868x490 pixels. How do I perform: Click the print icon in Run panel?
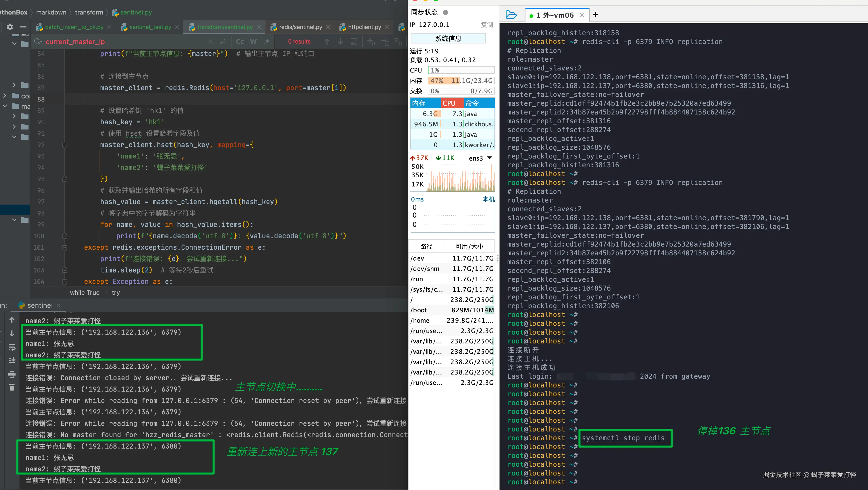tap(12, 374)
